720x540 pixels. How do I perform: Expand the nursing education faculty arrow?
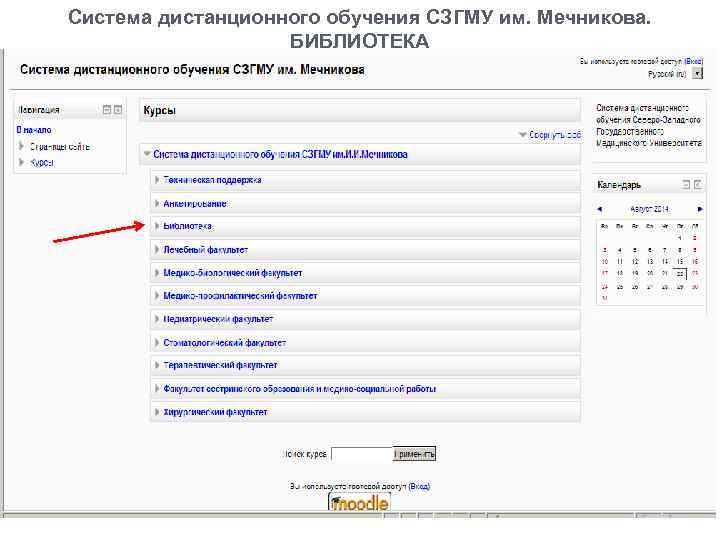[x=157, y=388]
